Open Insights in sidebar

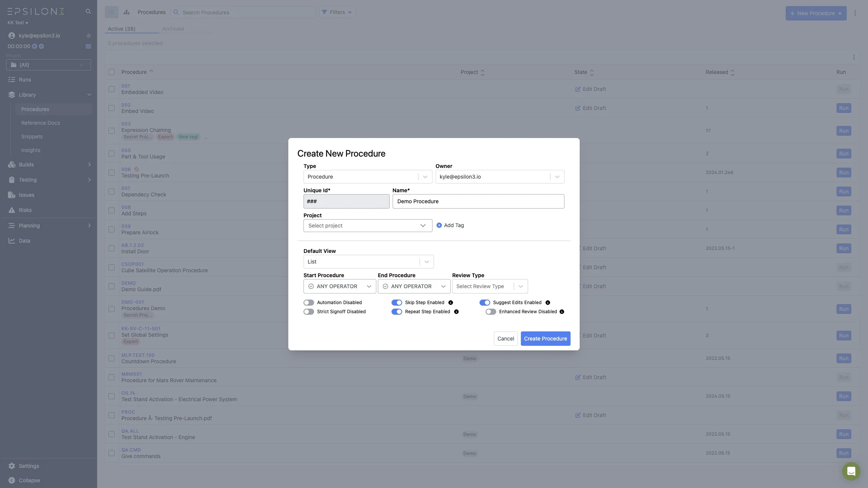[31, 150]
